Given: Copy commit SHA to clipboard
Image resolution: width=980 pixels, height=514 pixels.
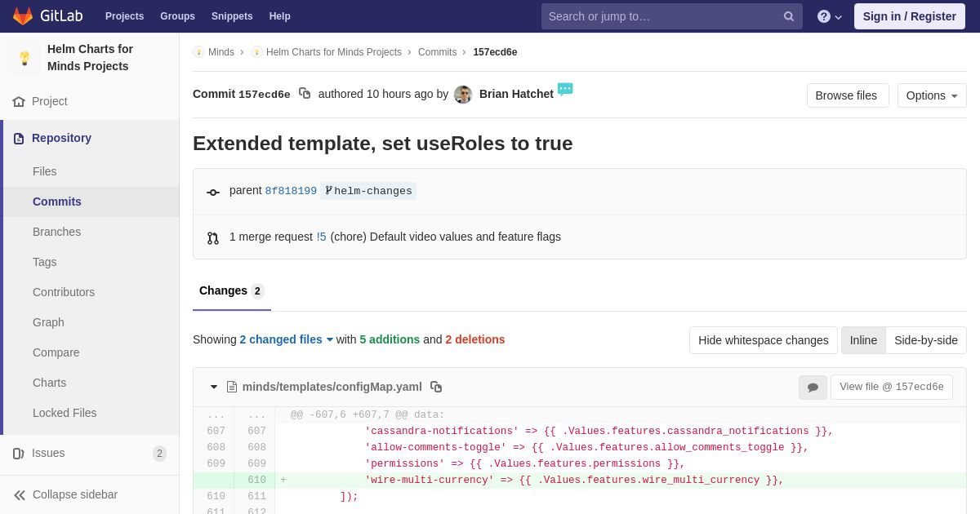Looking at the screenshot, I should (305, 94).
